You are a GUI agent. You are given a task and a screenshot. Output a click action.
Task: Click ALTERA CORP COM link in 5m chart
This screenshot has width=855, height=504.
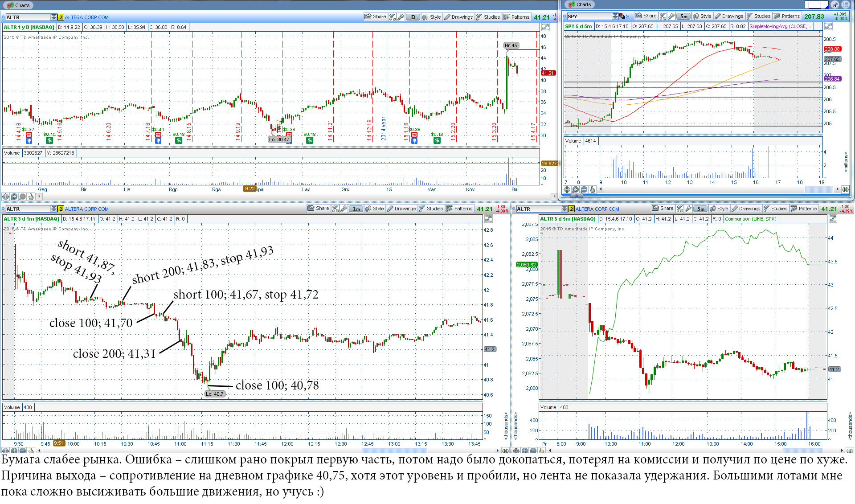(597, 209)
